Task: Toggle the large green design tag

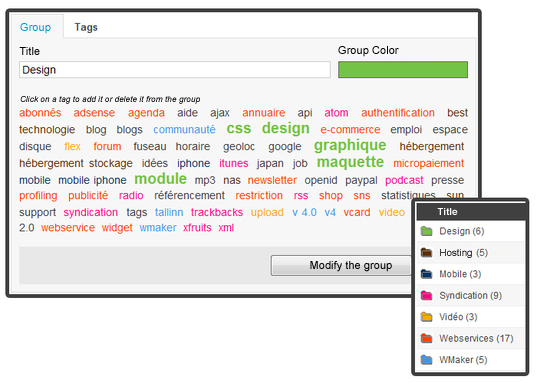Action: 286,128
